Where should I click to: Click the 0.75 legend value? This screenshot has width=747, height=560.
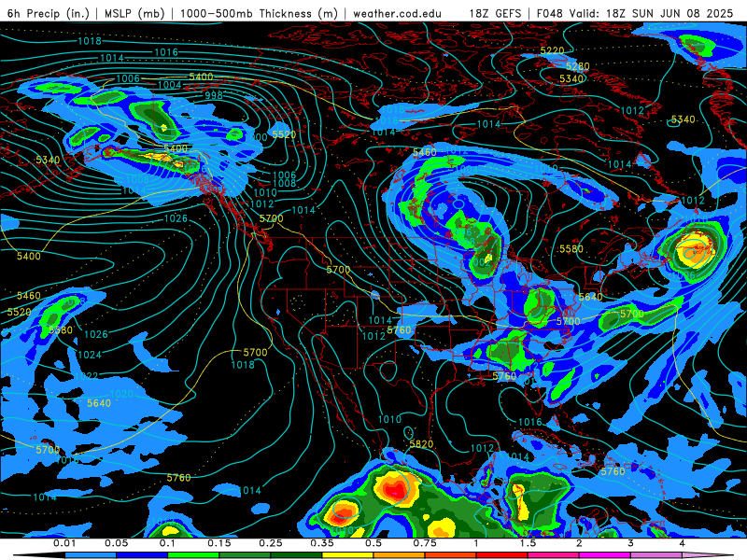pyautogui.click(x=425, y=543)
